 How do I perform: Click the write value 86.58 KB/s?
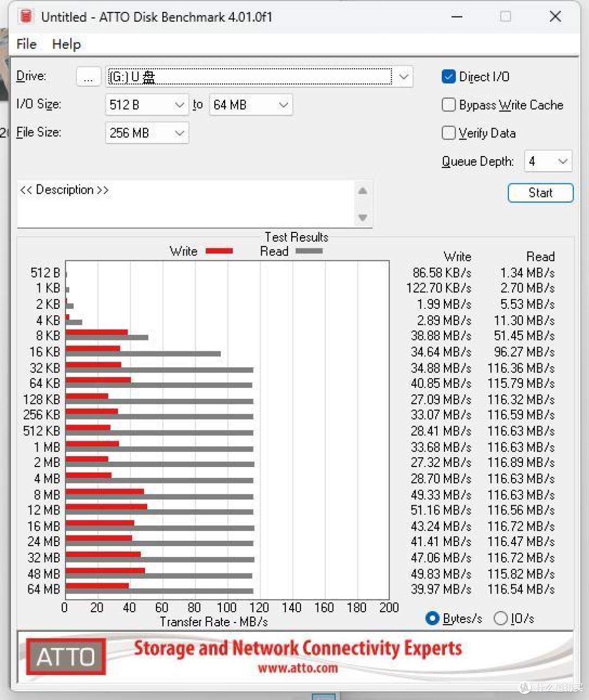[442, 273]
